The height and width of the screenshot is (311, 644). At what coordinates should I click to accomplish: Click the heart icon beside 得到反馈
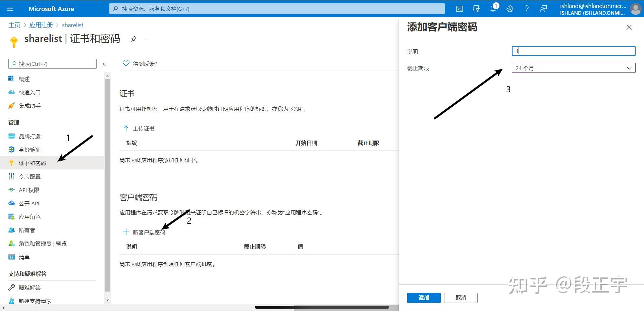click(x=126, y=63)
